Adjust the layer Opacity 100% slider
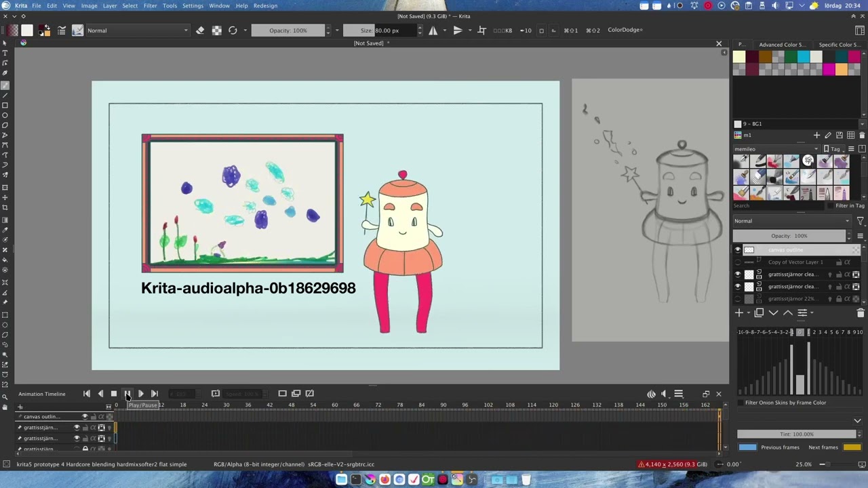The height and width of the screenshot is (488, 868). click(x=791, y=236)
